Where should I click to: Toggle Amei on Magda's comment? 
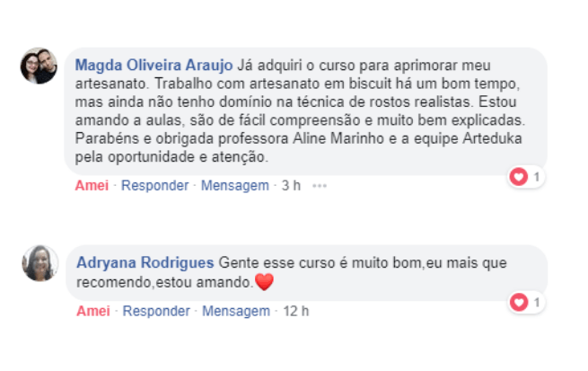[92, 186]
